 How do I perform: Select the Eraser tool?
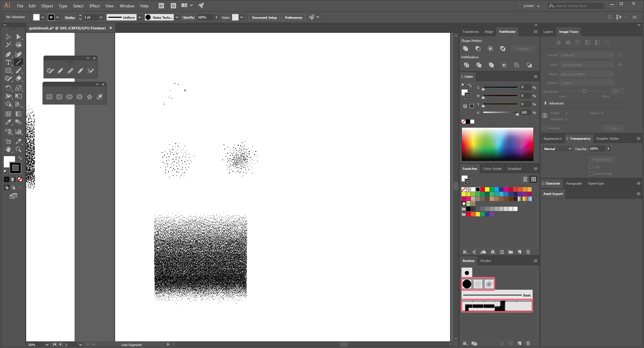pyautogui.click(x=18, y=79)
